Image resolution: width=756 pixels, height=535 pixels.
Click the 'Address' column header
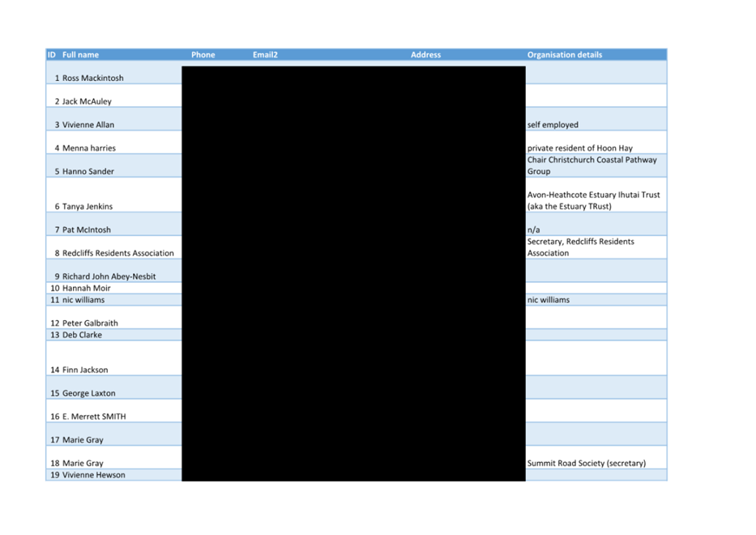425,55
